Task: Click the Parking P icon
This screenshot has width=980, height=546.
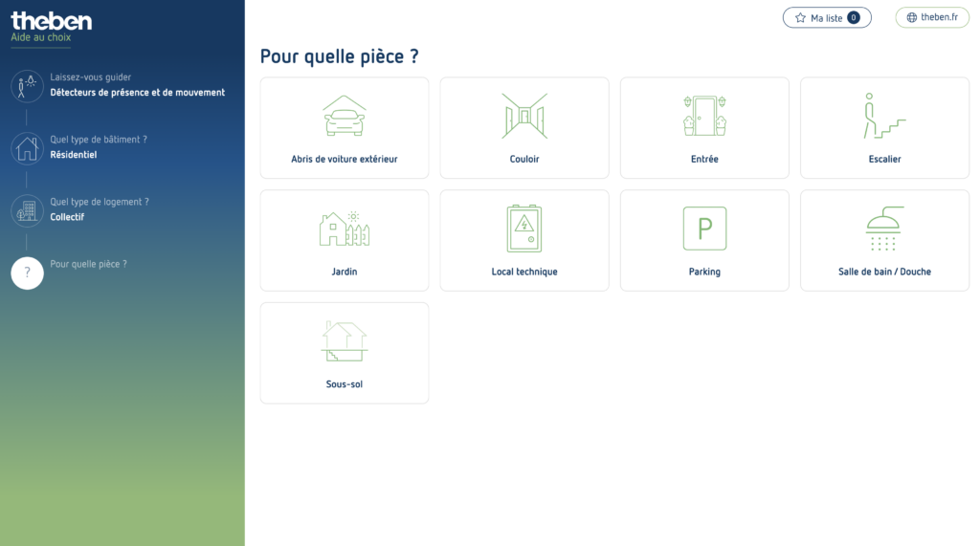Action: pyautogui.click(x=704, y=229)
